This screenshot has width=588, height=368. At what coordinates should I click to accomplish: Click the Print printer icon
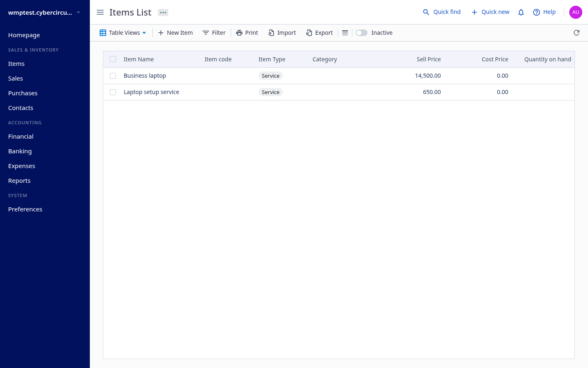[x=239, y=33]
